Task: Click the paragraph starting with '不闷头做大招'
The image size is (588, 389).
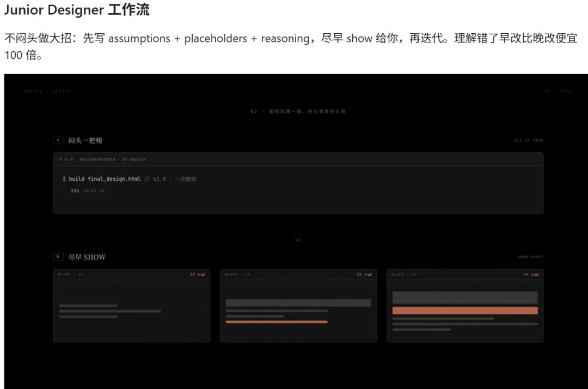Action: [x=291, y=46]
